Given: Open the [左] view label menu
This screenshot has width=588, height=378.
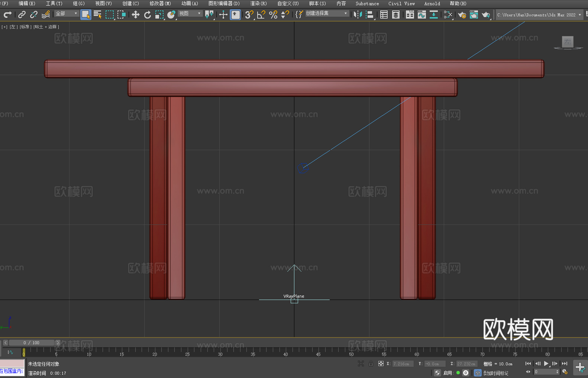Looking at the screenshot, I should (13, 27).
